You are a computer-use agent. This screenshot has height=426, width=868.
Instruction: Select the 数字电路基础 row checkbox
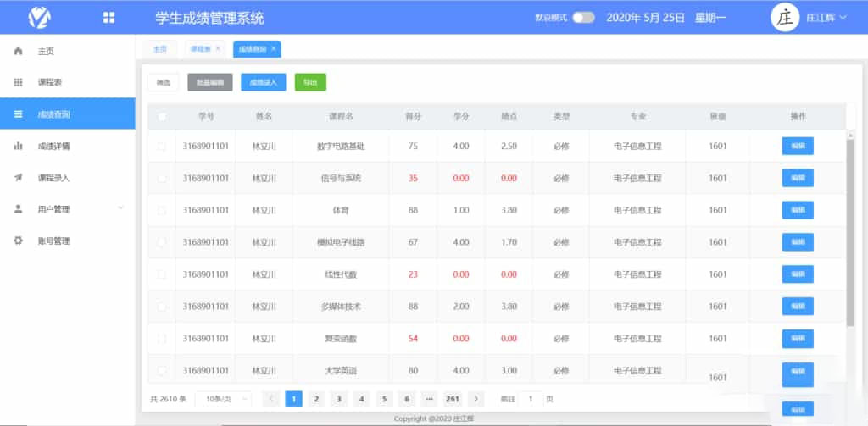162,147
